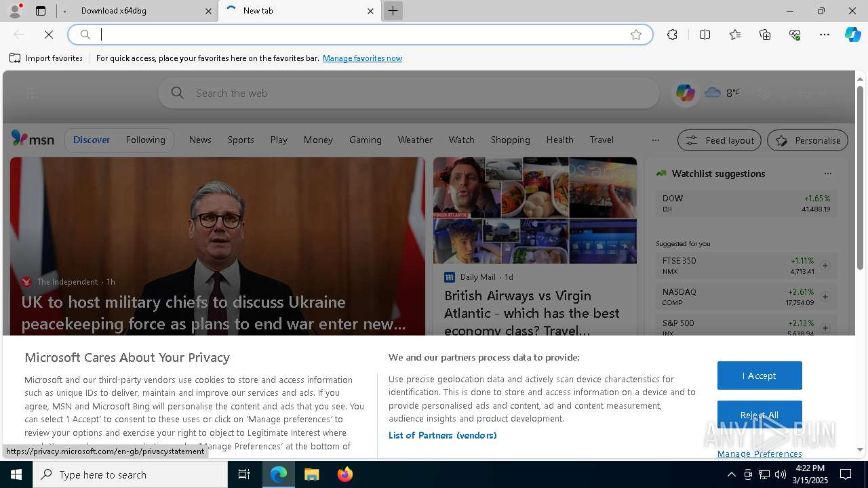The height and width of the screenshot is (488, 868).
Task: Open the Edge profile icon
Action: [x=15, y=11]
